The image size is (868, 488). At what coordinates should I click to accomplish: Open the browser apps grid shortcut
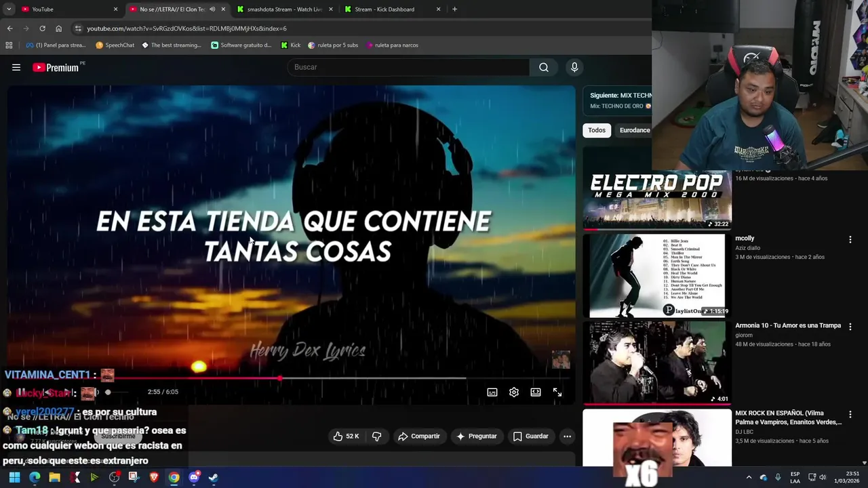click(9, 45)
